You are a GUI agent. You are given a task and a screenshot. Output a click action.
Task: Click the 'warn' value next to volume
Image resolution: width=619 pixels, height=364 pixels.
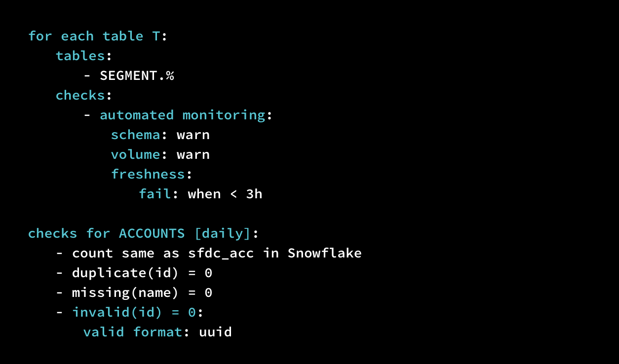click(193, 154)
